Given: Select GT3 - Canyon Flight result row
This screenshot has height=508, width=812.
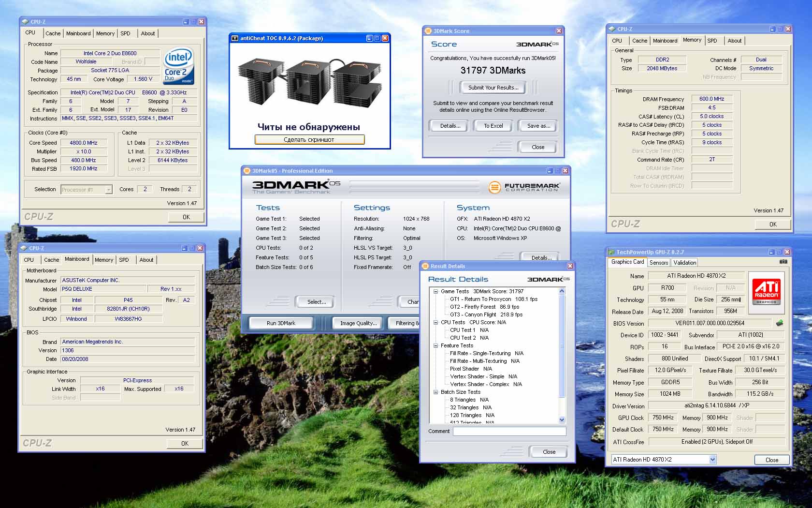Looking at the screenshot, I should point(486,314).
